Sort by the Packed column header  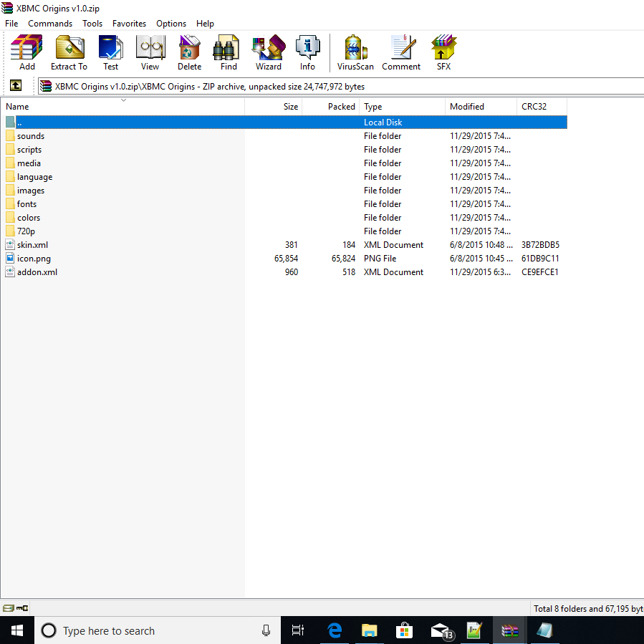(x=331, y=106)
